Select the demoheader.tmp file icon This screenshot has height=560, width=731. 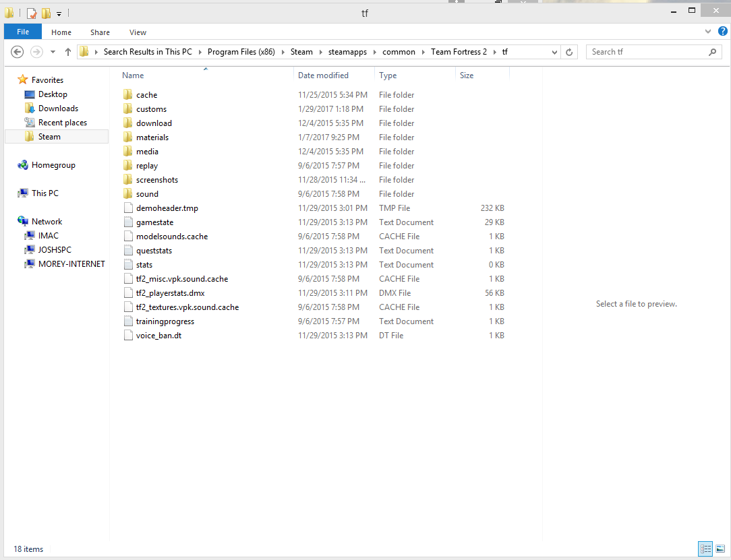(128, 208)
